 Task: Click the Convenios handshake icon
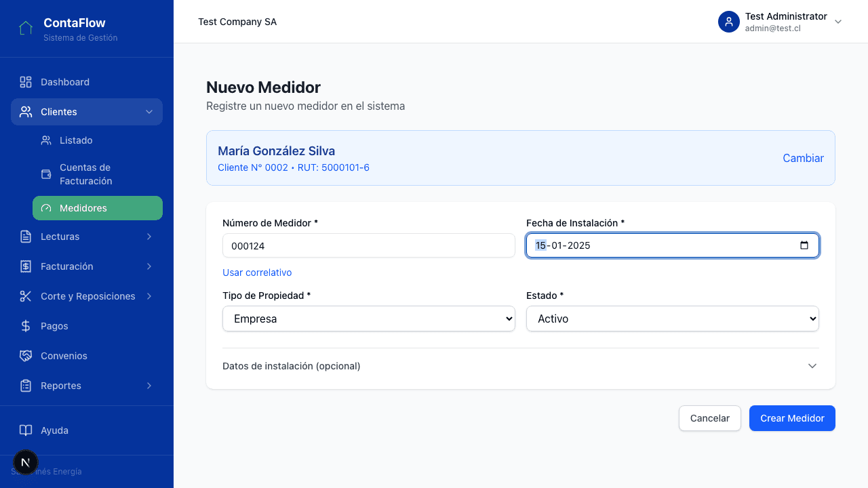tap(26, 356)
